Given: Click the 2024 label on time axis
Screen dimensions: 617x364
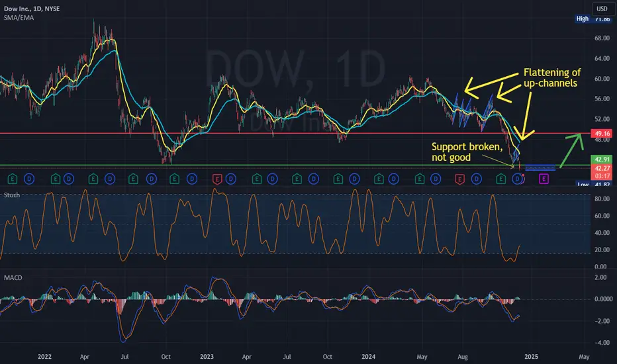Looking at the screenshot, I should coord(368,357).
